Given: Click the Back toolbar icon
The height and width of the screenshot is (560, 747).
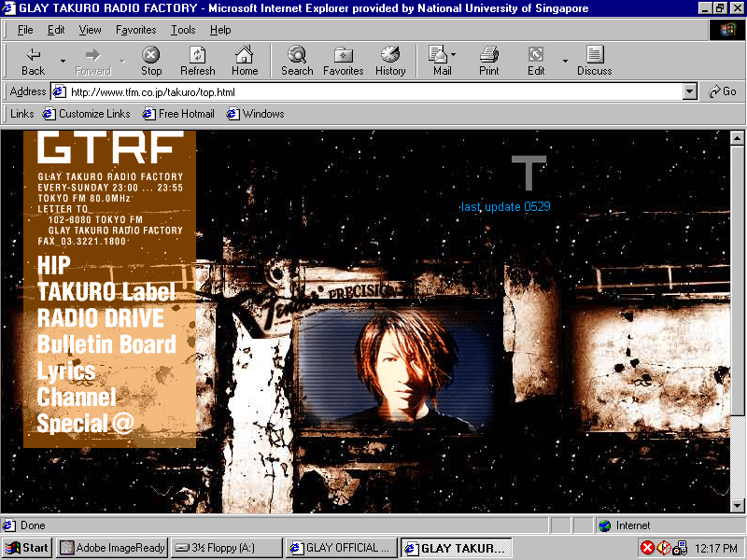Looking at the screenshot, I should (33, 61).
